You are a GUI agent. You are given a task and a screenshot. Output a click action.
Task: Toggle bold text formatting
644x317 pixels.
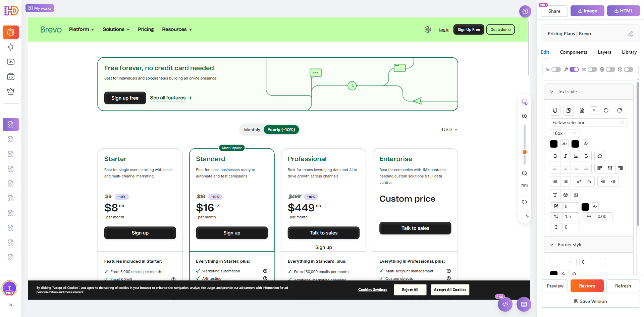tap(555, 156)
